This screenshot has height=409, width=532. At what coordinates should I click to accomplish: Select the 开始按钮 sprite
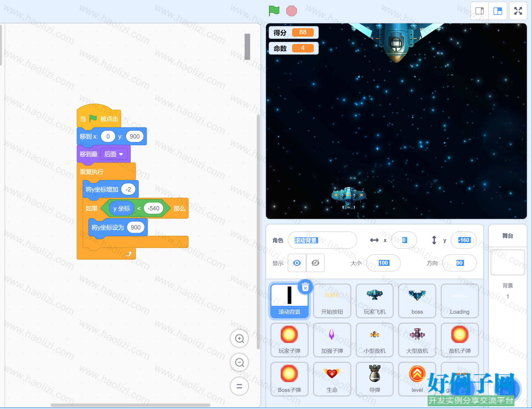(x=332, y=301)
